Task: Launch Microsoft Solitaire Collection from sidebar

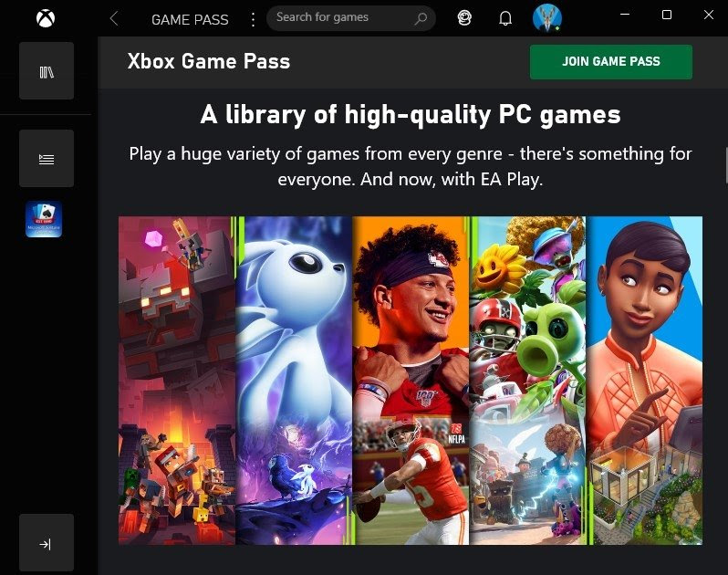Action: click(44, 219)
